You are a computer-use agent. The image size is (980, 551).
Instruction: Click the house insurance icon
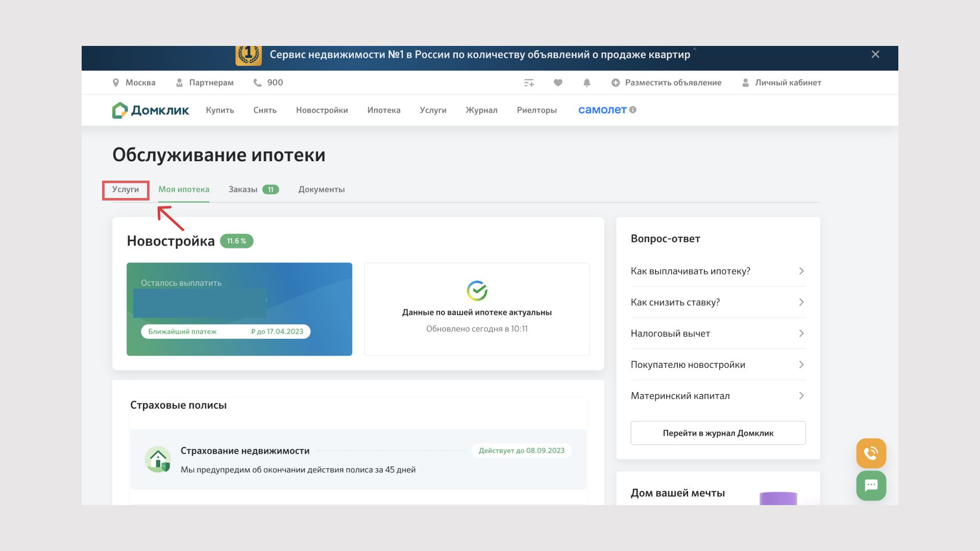click(x=158, y=459)
